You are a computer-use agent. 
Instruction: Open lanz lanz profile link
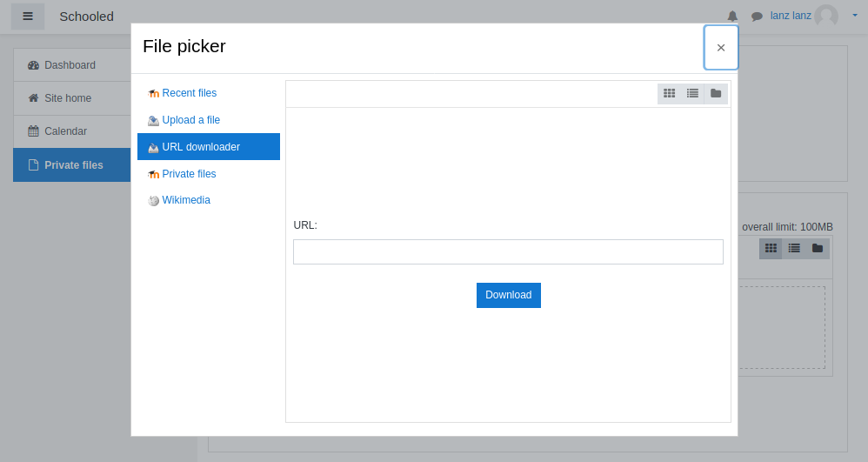point(791,16)
